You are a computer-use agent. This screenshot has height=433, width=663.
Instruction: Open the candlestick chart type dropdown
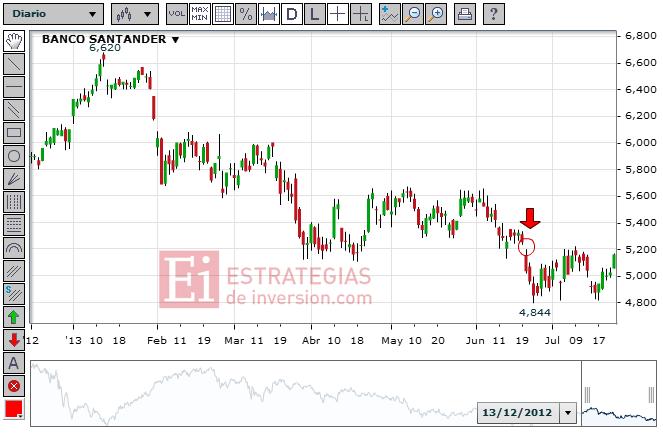coord(134,14)
